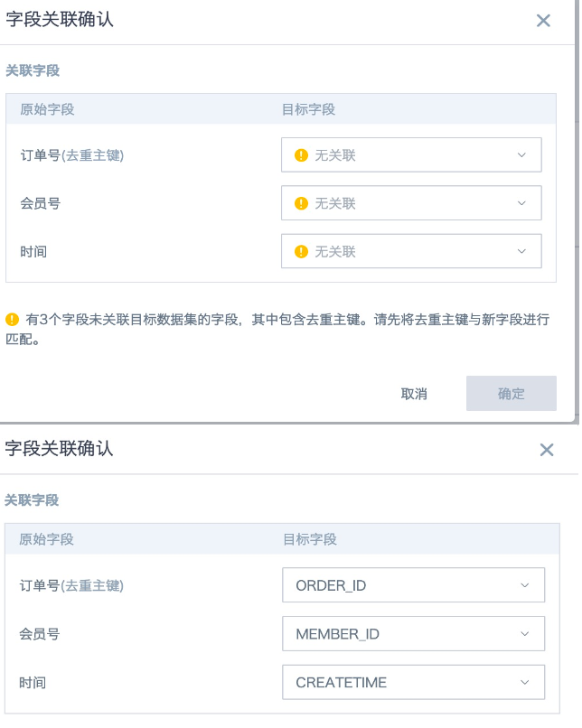
Task: Click warning icon in 时间 无关联 field
Action: point(301,252)
